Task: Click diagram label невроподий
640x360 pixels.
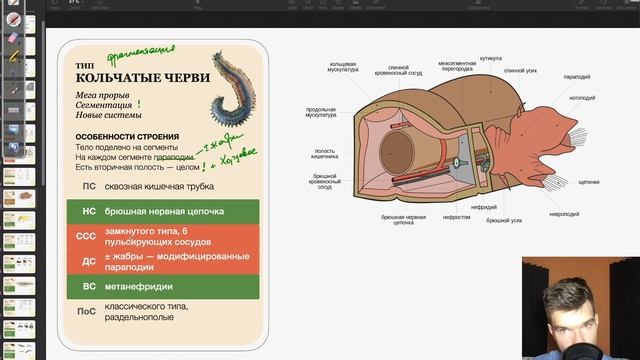Action: [564, 214]
